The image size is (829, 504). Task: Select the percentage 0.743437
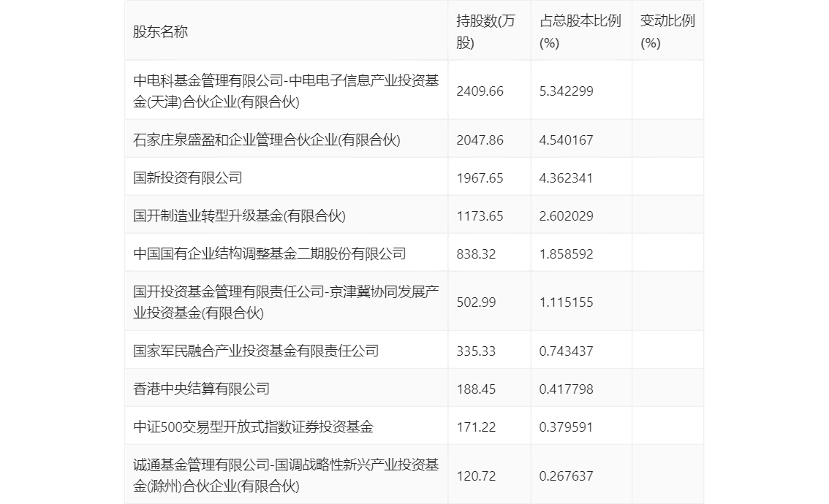pos(567,351)
